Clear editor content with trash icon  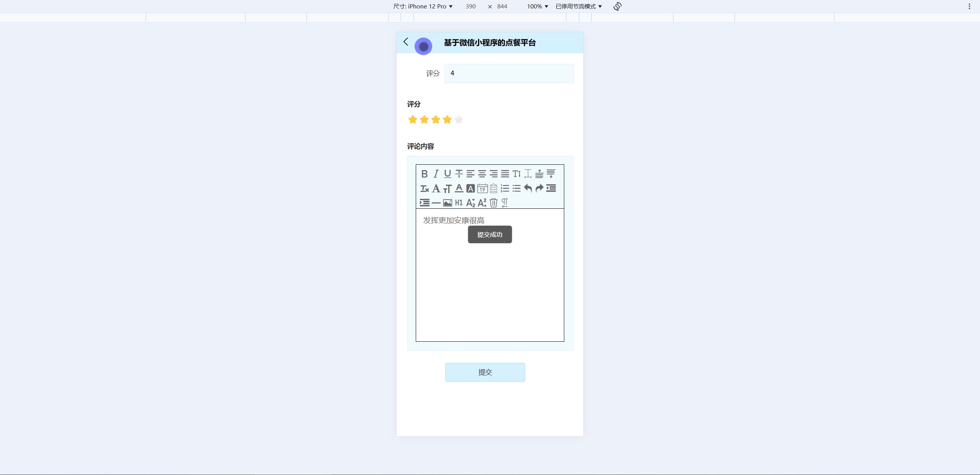(493, 203)
